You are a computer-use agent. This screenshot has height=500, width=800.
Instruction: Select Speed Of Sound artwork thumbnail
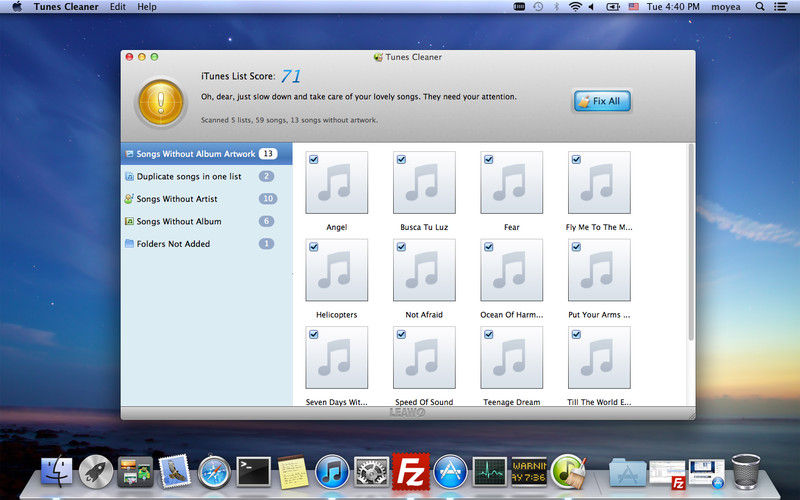click(x=424, y=358)
